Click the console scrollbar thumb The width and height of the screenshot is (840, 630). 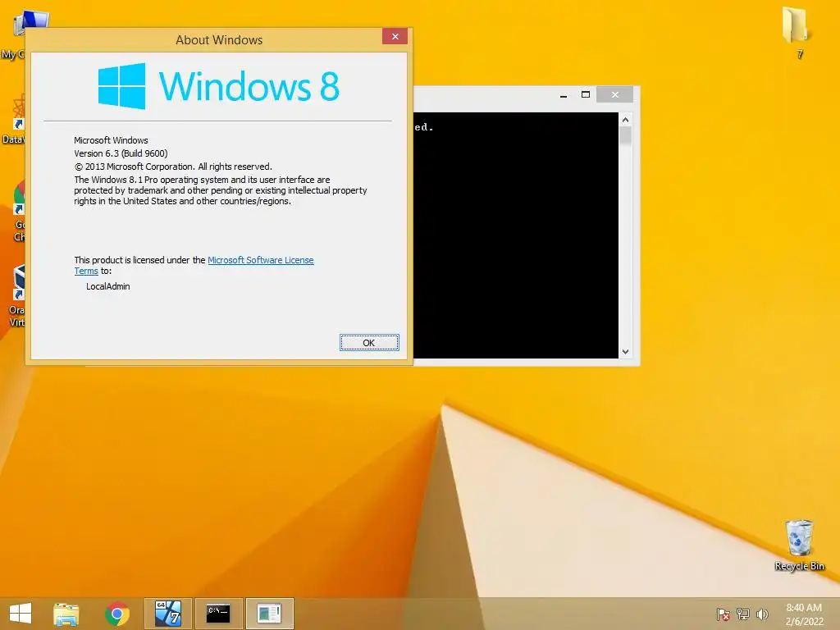(x=625, y=135)
